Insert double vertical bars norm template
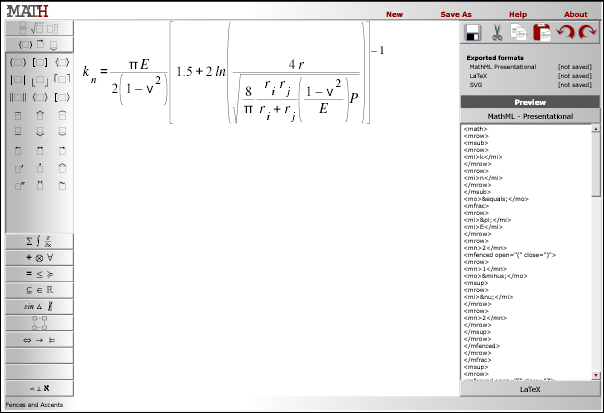The height and width of the screenshot is (413, 604). (18, 97)
